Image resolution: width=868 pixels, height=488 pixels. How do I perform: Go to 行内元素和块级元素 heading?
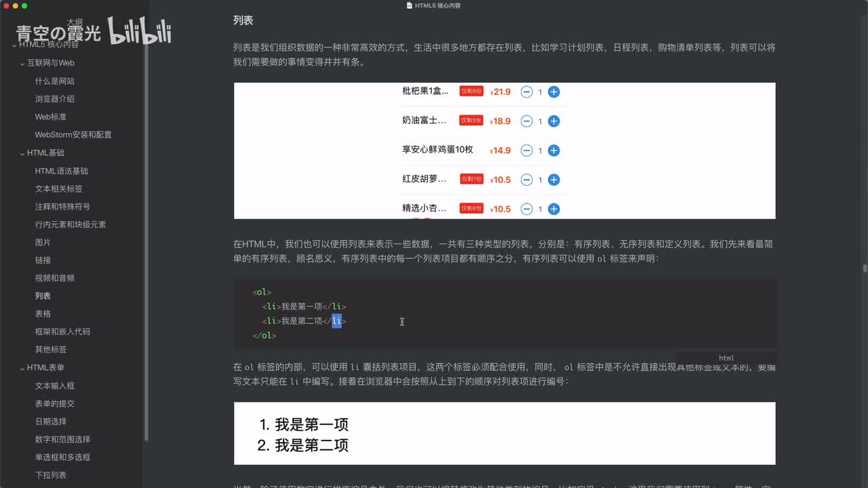(x=71, y=224)
